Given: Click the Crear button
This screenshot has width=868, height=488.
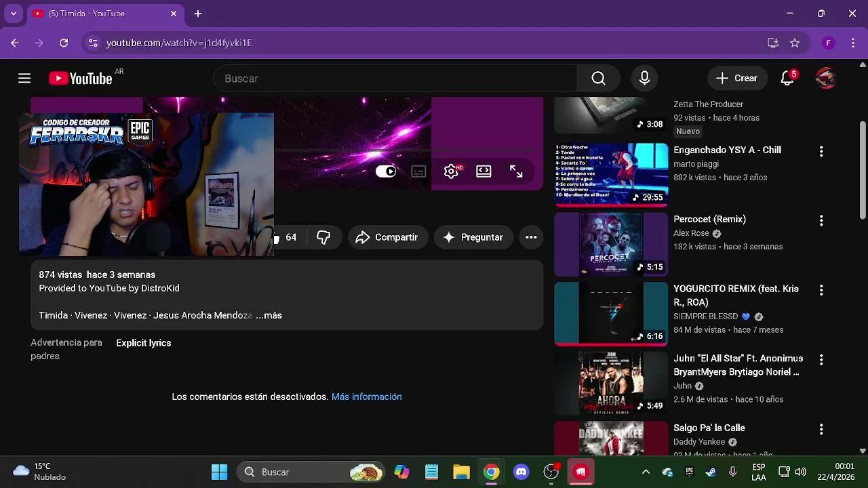Looking at the screenshot, I should [x=738, y=79].
